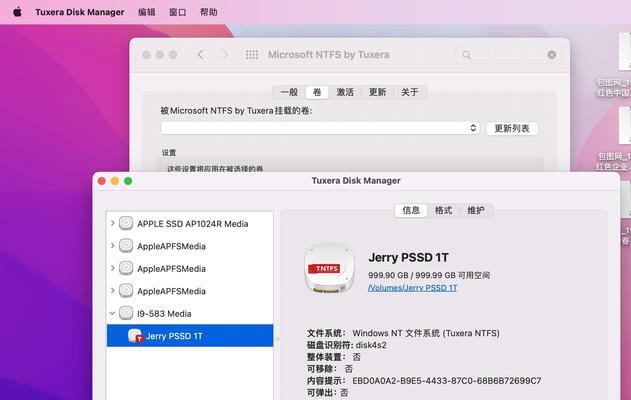Image resolution: width=631 pixels, height=400 pixels.
Task: Select I9-583 Media row text
Action: 164,313
